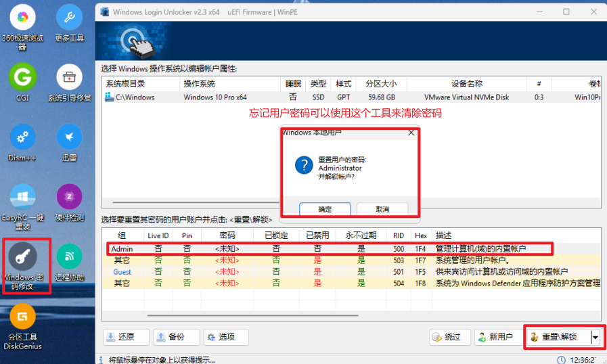Viewport: 607px width, 364px height.
Task: Launch the CGI desktop shortcut
Action: coord(22,83)
